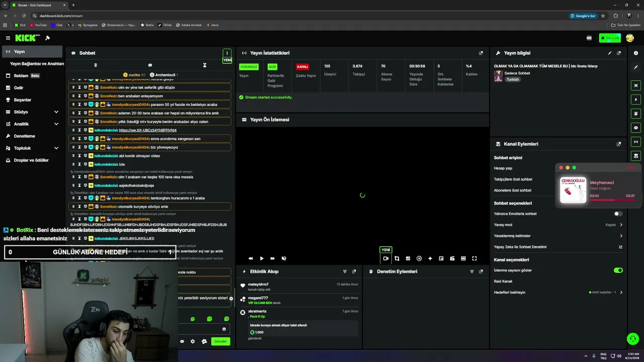This screenshot has height=362, width=644.
Task: Open Droplar ve ödüller in the sidebar
Action: 32,160
